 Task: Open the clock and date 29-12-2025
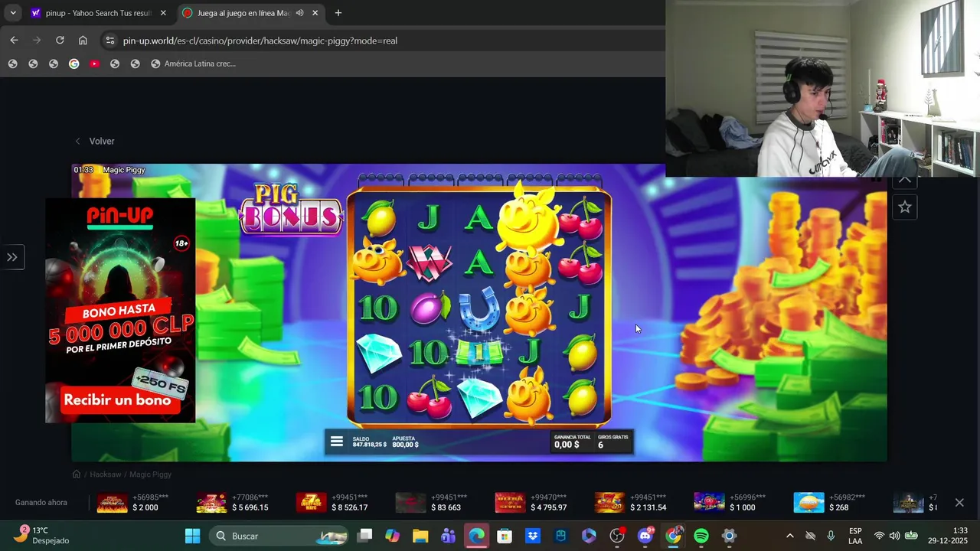[x=949, y=536]
